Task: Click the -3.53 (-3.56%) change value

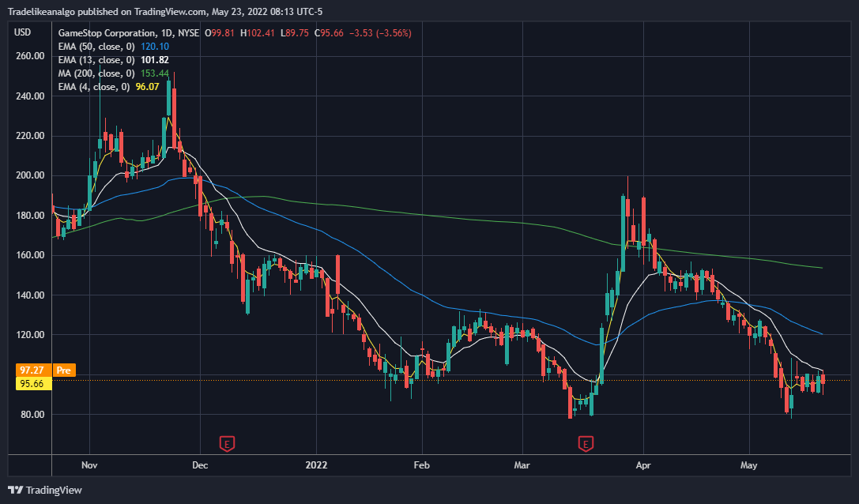Action: 381,33
